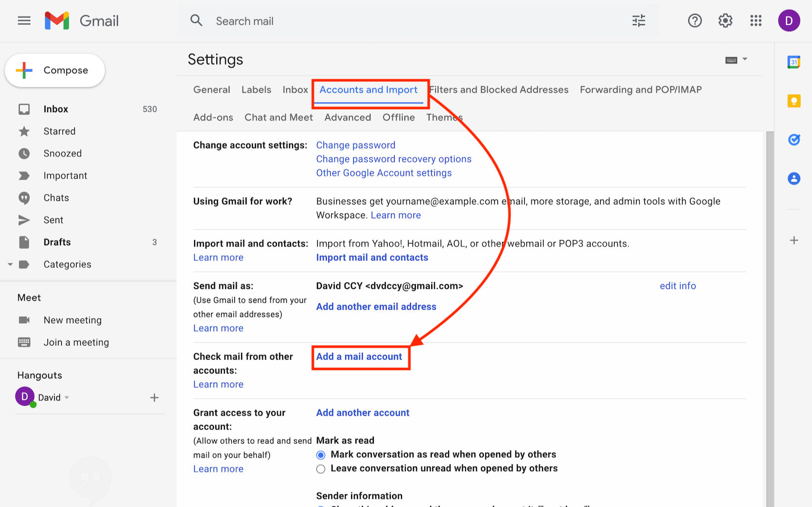Open Google Keep in the side panel
812x507 pixels.
794,101
